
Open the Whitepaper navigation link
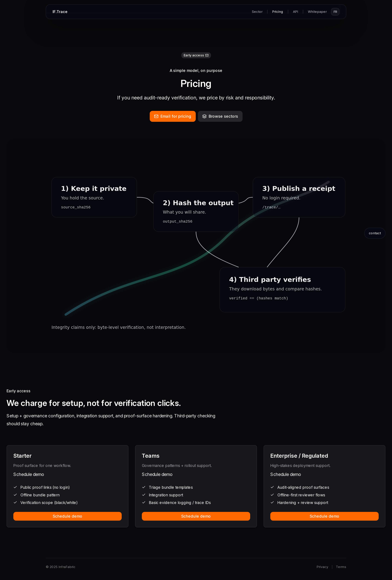point(317,12)
